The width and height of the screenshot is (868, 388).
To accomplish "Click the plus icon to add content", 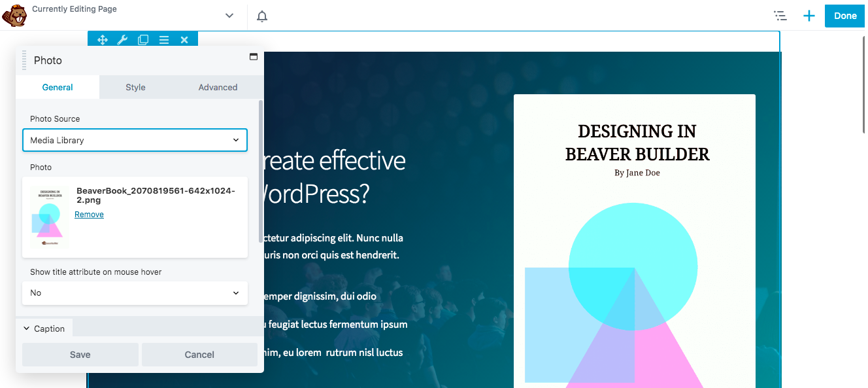I will pyautogui.click(x=809, y=16).
